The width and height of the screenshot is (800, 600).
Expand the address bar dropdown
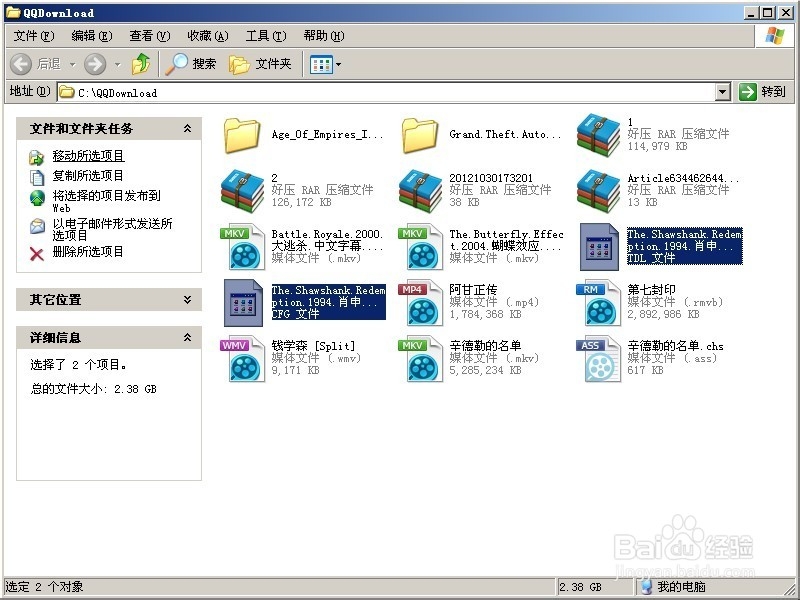[722, 92]
